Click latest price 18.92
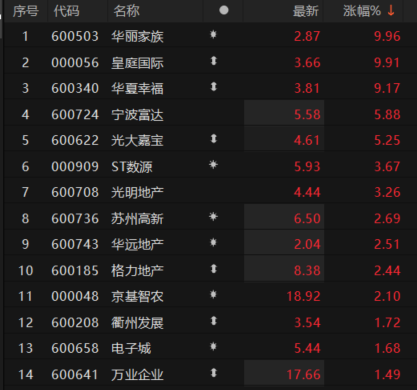Image resolution: width=417 pixels, height=390 pixels. click(x=303, y=296)
